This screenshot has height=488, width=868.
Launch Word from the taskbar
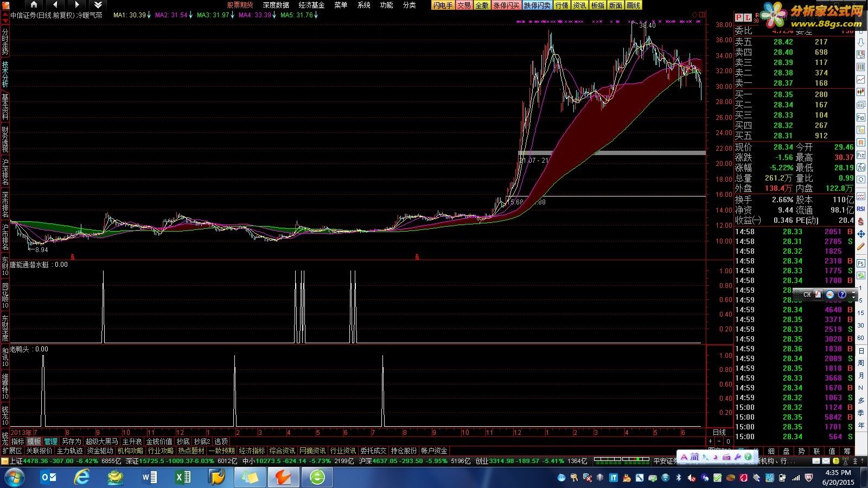point(149,477)
